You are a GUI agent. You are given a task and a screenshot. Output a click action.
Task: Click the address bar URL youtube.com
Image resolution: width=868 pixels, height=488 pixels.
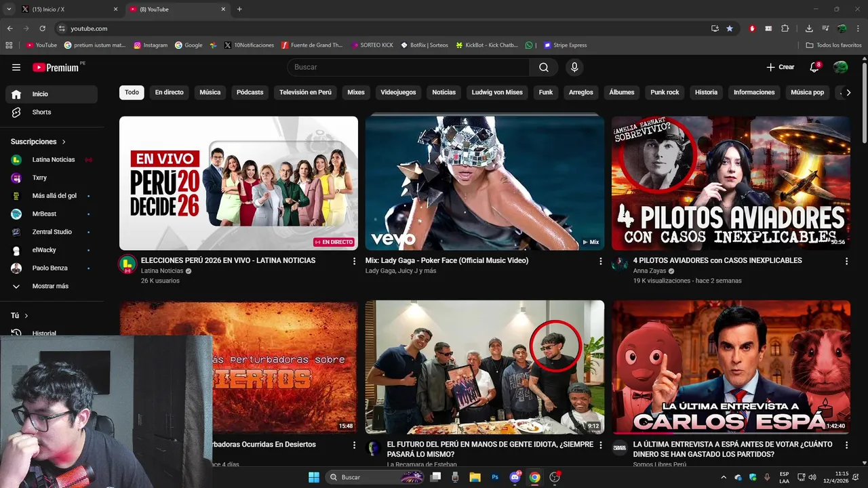tap(89, 28)
